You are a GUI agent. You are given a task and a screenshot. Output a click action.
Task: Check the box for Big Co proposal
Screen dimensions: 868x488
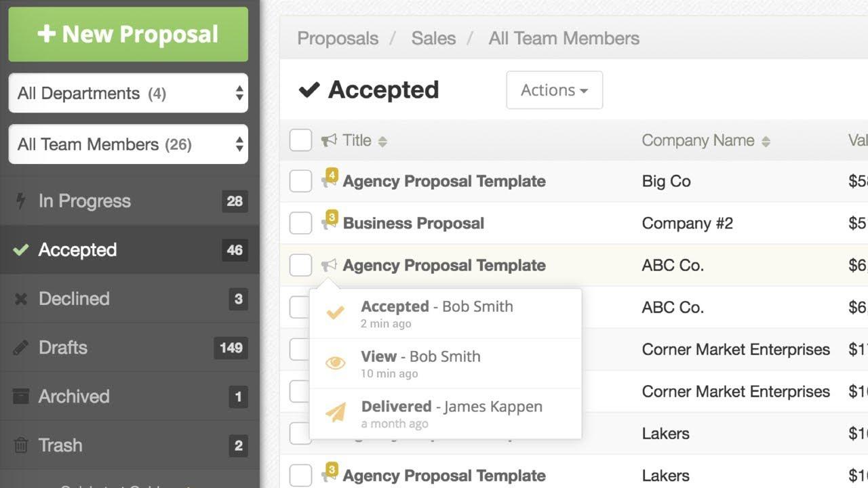coord(300,181)
